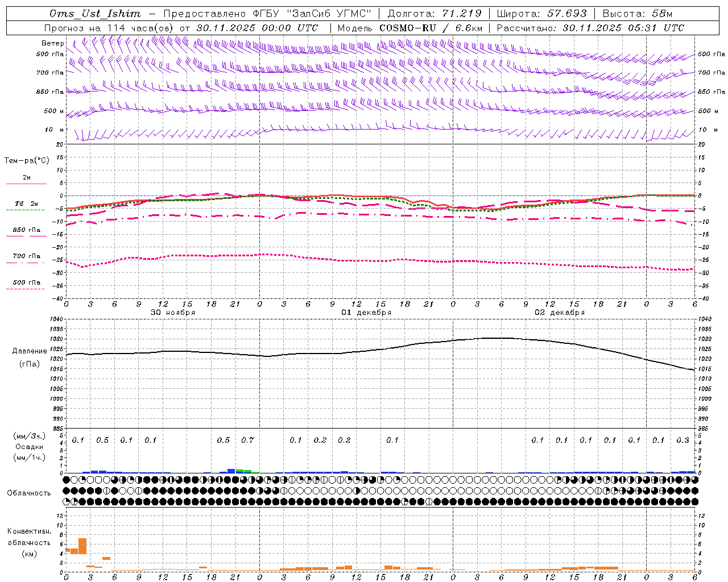Click the "30 ноября" date label
This screenshot has width=728, height=582.
coord(172,313)
